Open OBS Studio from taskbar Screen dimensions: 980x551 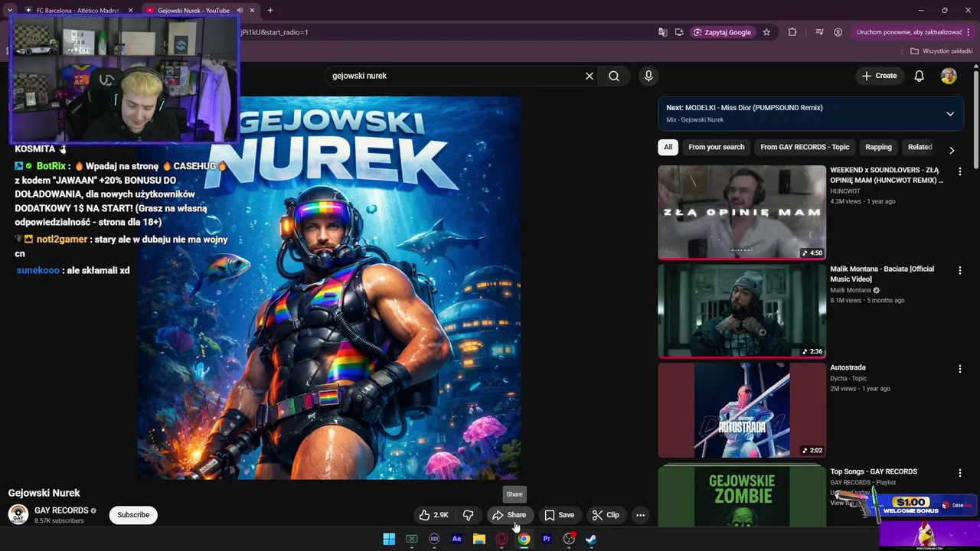click(x=569, y=539)
